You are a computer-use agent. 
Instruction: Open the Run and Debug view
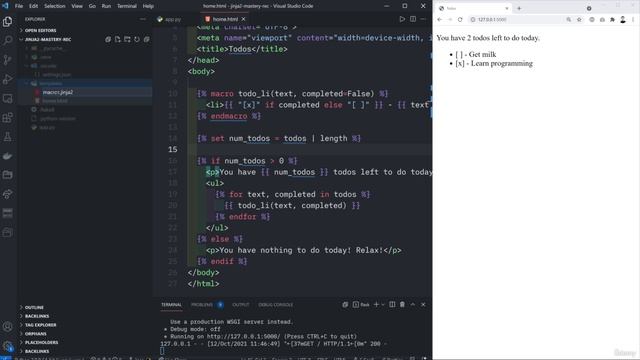7,79
